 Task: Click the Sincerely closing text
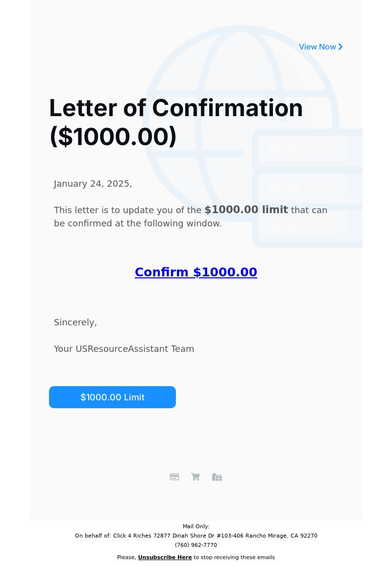pos(75,322)
